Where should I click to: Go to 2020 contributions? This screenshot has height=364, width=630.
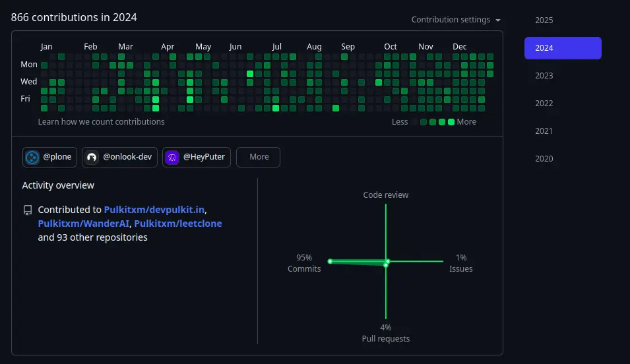coord(544,159)
